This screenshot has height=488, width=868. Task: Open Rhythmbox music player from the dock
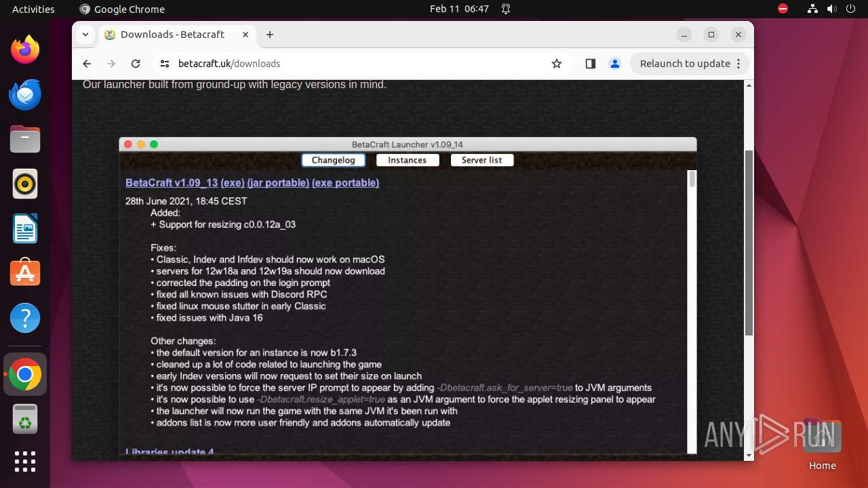pyautogui.click(x=25, y=184)
